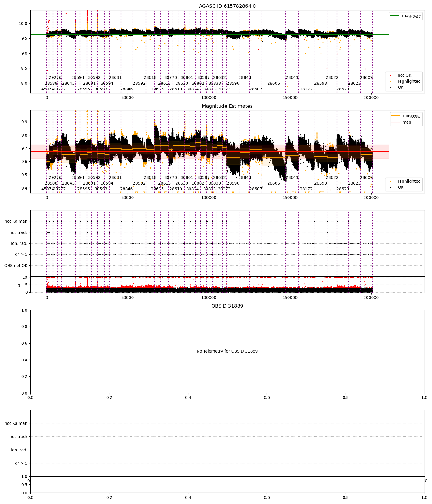Click the 'OBSID 31889' panel title

(x=227, y=306)
